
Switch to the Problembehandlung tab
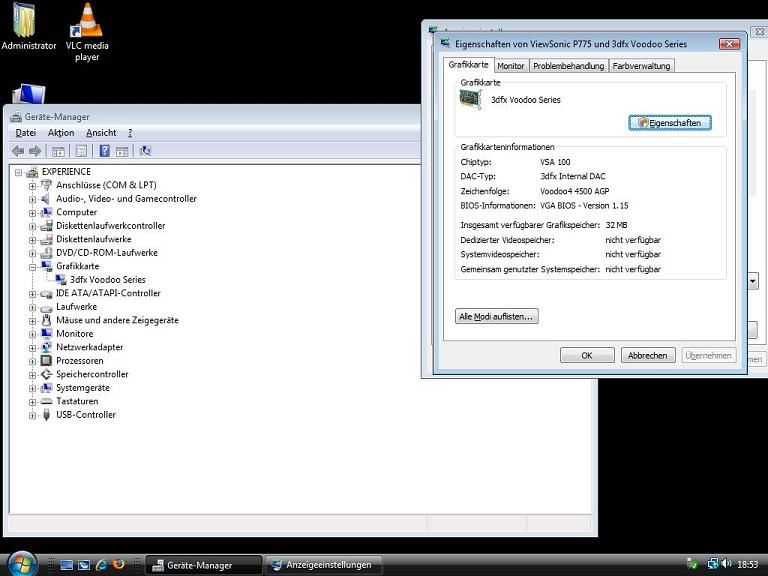tap(569, 66)
